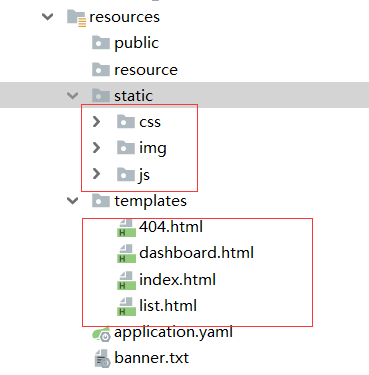This screenshot has width=369, height=375.
Task: Select the css folder label
Action: click(150, 122)
